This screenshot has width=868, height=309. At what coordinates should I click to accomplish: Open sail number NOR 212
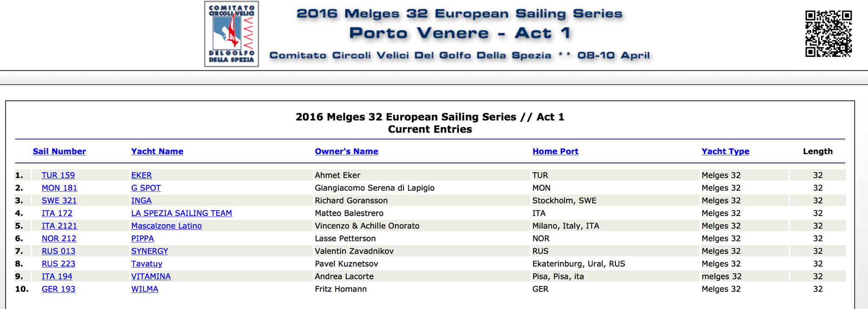pyautogui.click(x=59, y=239)
